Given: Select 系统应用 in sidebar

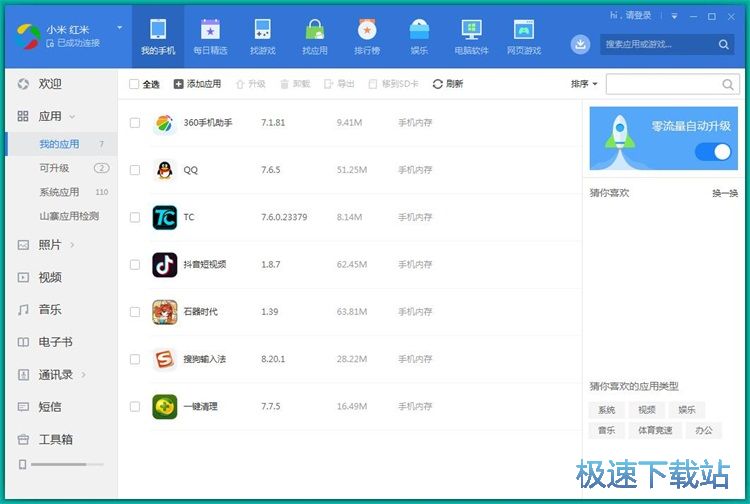Looking at the screenshot, I should point(61,192).
